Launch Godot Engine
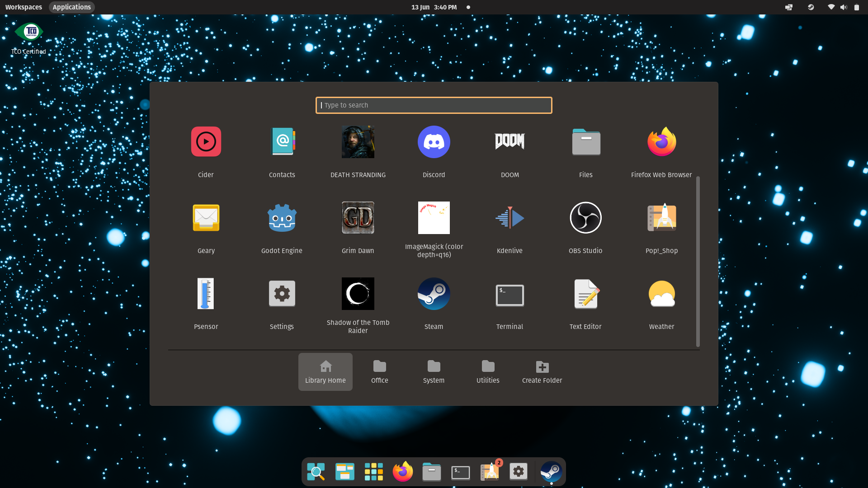The width and height of the screenshot is (868, 488). pyautogui.click(x=282, y=217)
